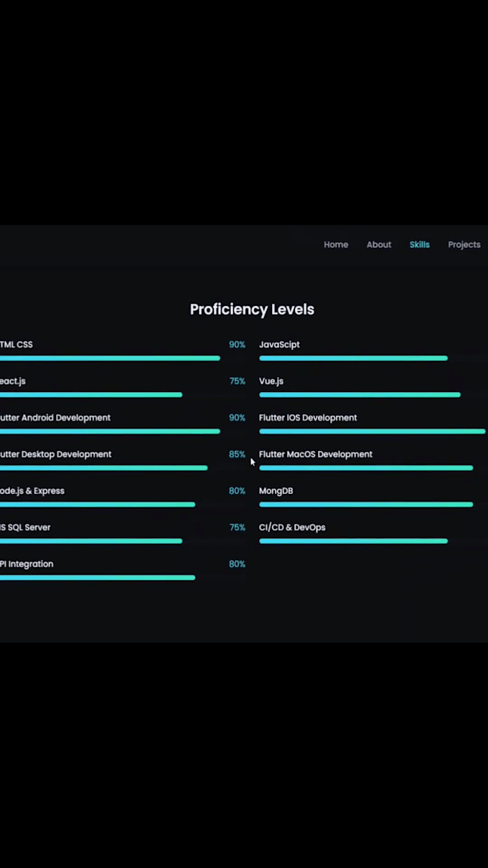Click the 80% value for API Integration

pyautogui.click(x=237, y=564)
